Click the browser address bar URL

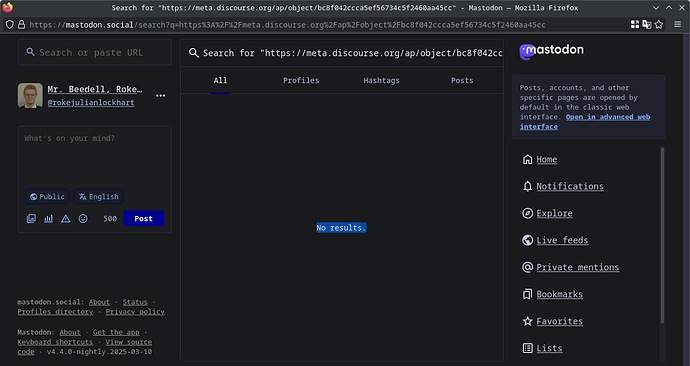(287, 25)
